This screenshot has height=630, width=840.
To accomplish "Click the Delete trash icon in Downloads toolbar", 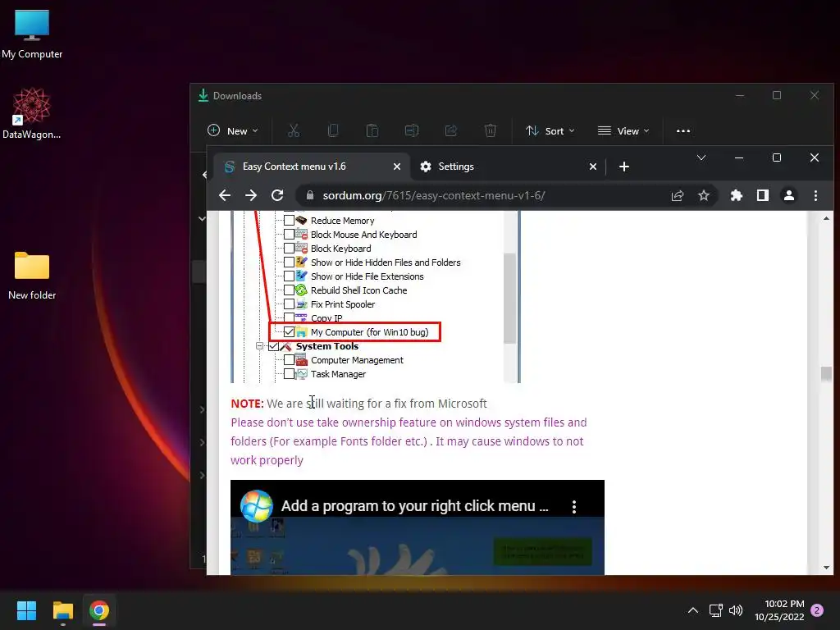I will pyautogui.click(x=491, y=130).
